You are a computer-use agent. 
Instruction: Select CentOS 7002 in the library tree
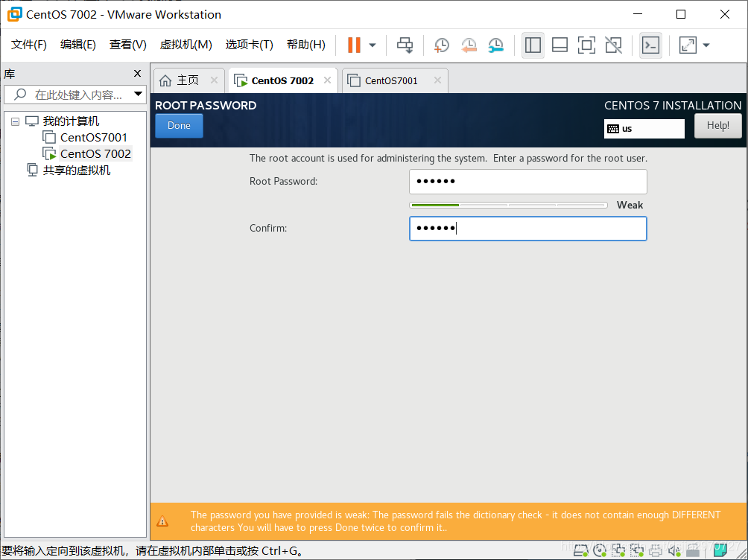pyautogui.click(x=95, y=153)
